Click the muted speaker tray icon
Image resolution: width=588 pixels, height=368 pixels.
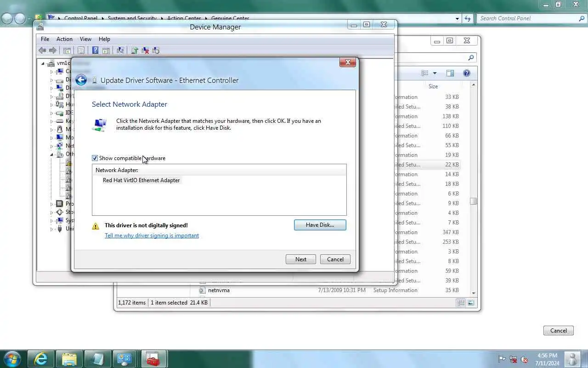point(524,359)
